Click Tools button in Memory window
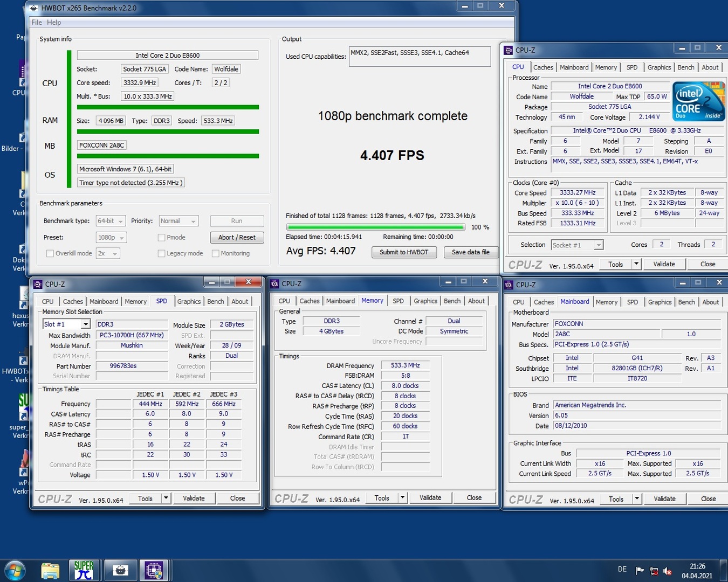Image resolution: width=728 pixels, height=582 pixels. [x=382, y=498]
